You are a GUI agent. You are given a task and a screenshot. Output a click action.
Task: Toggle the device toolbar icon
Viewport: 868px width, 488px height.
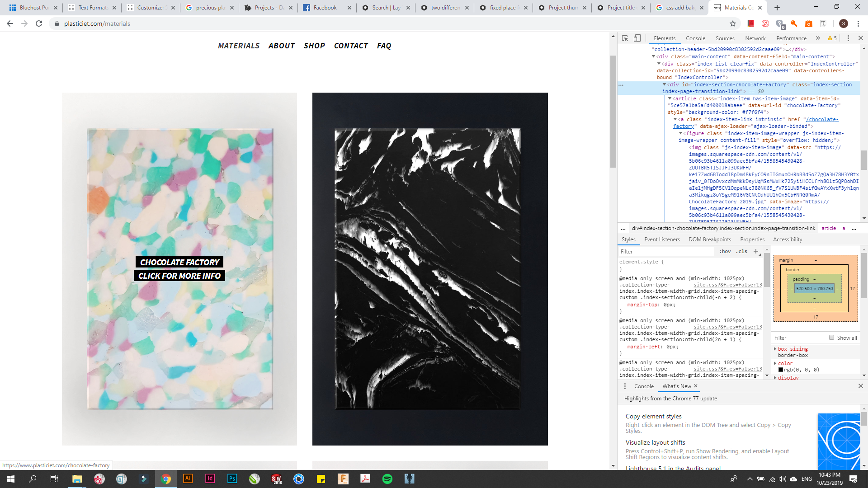tap(637, 38)
